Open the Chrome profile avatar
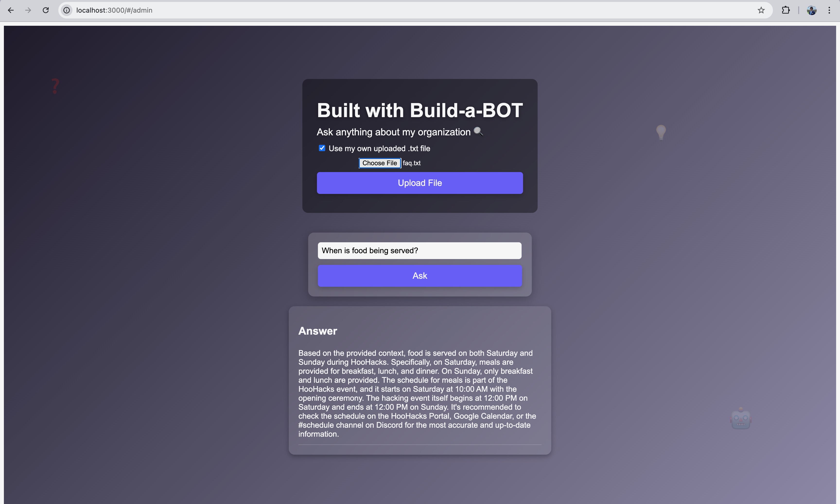The image size is (840, 504). click(812, 10)
